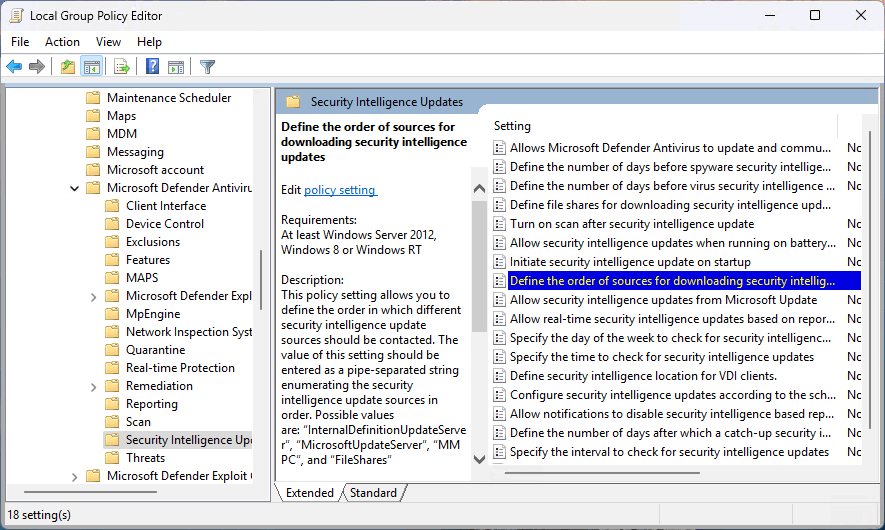Select 'Turn on scan after security intelligence update'
This screenshot has width=885, height=530.
pos(632,224)
